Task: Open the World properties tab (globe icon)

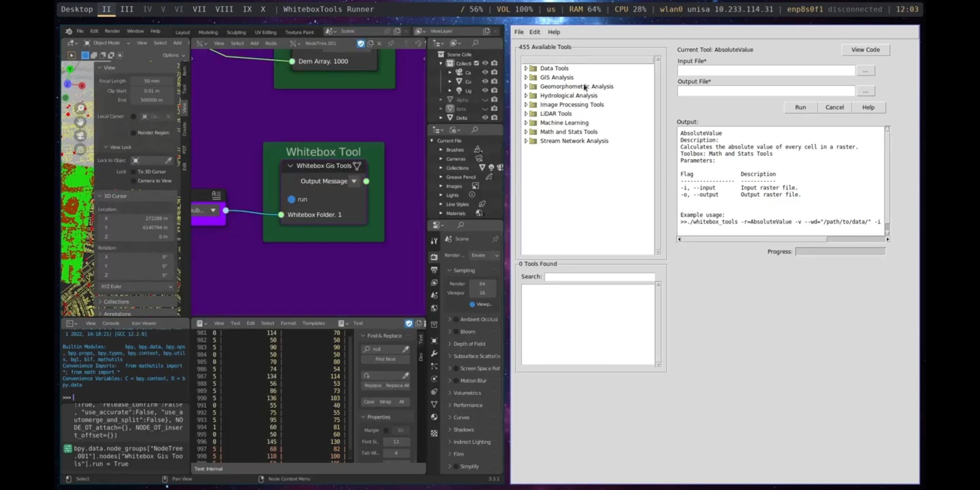Action: pos(434,309)
